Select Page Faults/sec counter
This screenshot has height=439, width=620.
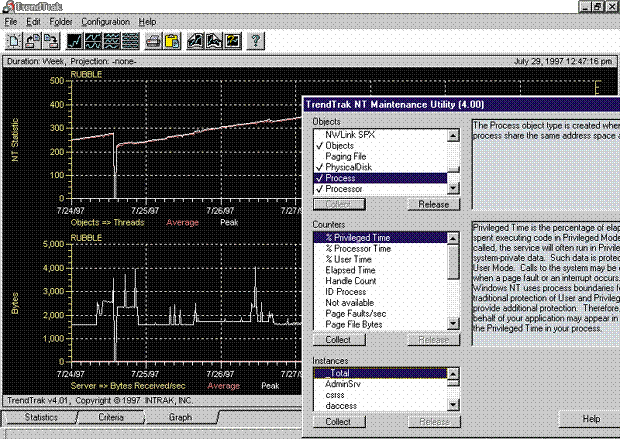(x=380, y=314)
